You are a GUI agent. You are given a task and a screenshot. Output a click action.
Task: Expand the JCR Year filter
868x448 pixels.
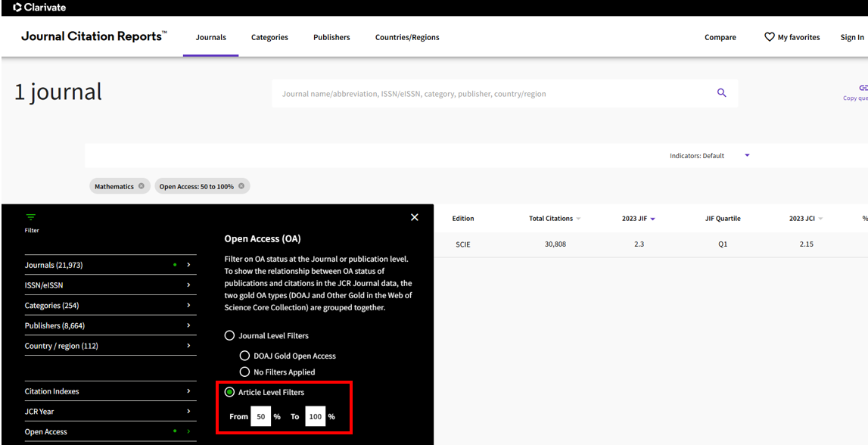[x=110, y=412]
